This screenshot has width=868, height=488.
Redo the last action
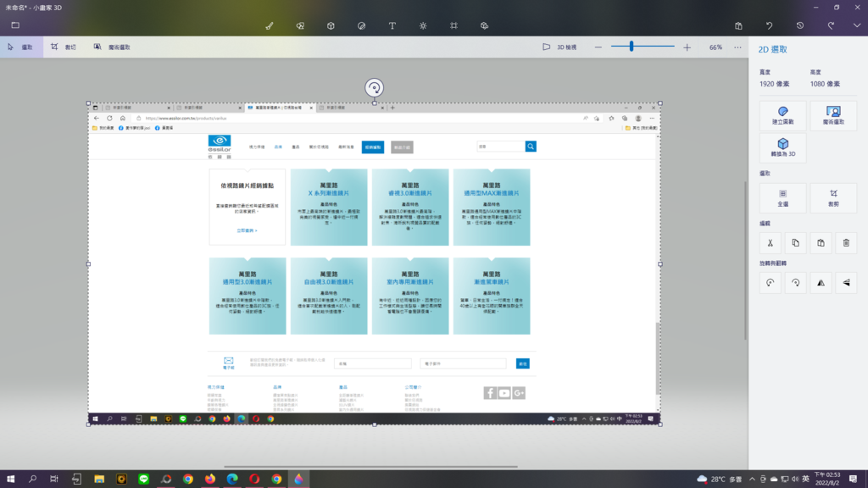coord(831,25)
